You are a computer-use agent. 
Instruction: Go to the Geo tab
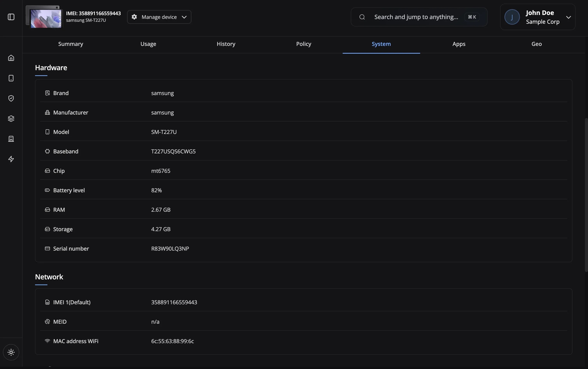coord(536,44)
